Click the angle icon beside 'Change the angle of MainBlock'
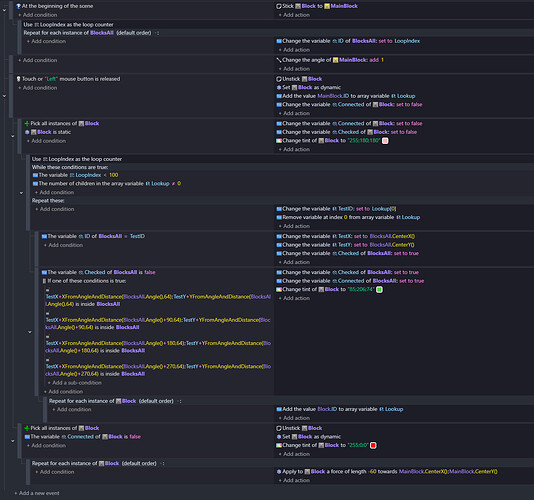 point(279,60)
